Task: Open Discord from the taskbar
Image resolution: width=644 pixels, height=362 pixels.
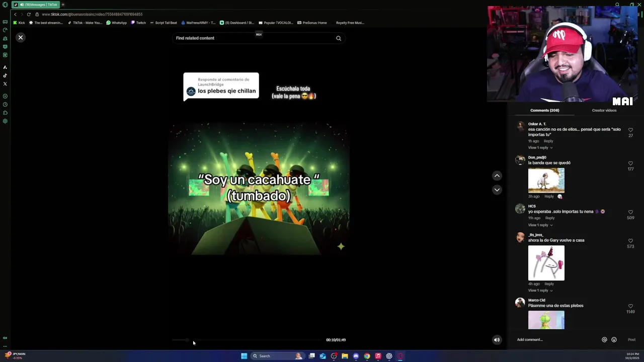Action: [356, 356]
